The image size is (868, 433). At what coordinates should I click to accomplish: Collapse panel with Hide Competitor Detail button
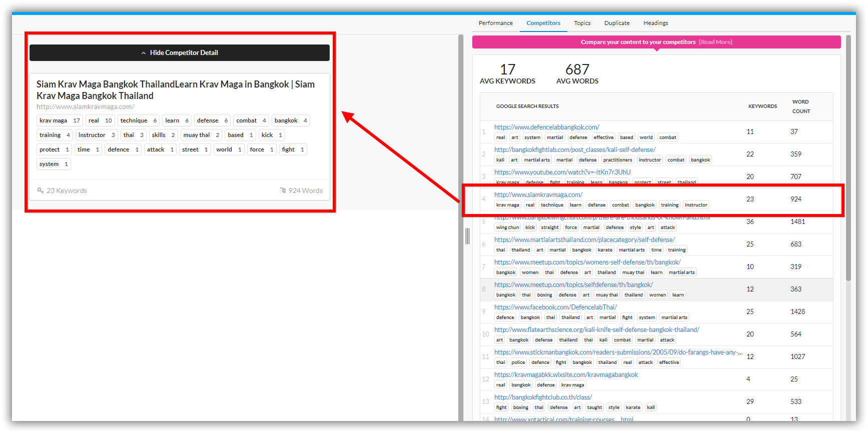[180, 52]
